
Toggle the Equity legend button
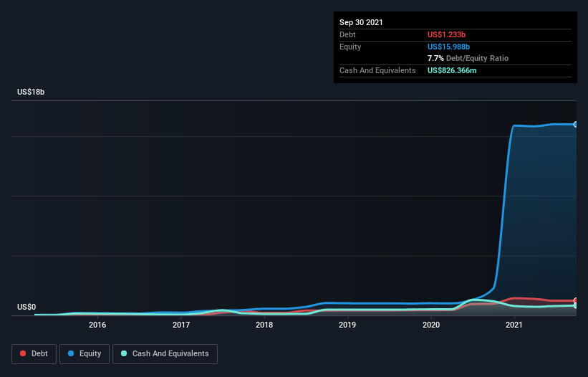(85, 354)
